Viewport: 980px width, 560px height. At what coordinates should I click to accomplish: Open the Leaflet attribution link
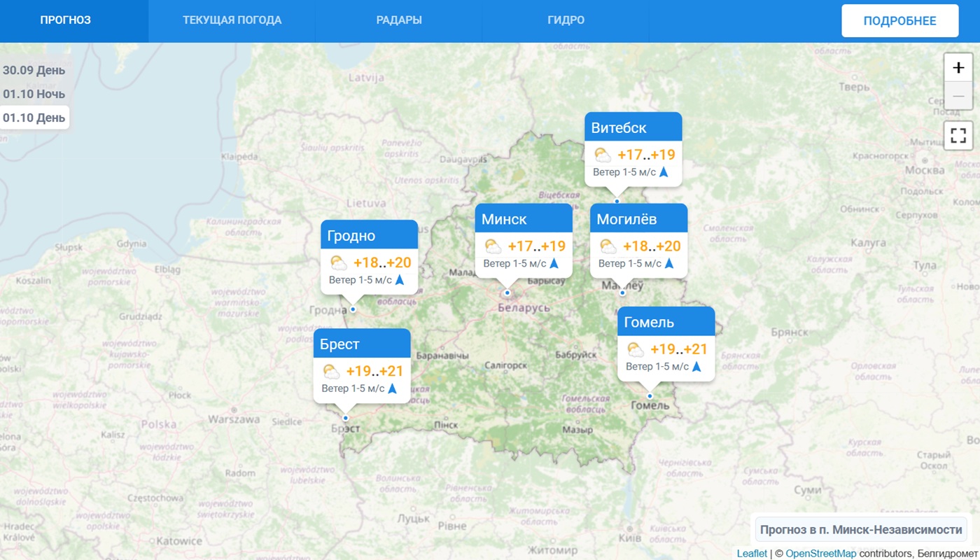coord(752,554)
